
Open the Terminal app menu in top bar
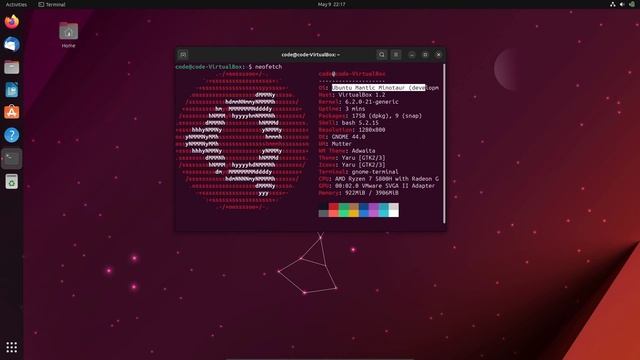click(52, 4)
